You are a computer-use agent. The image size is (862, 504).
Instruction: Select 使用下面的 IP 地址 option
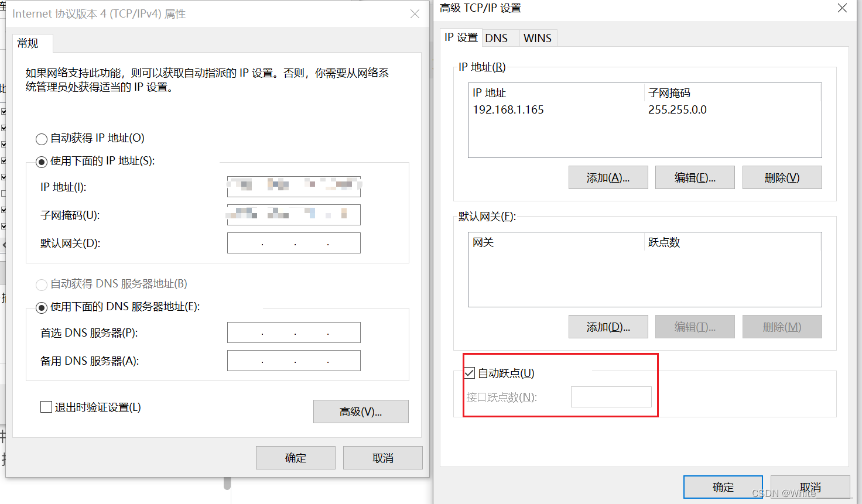pyautogui.click(x=41, y=161)
